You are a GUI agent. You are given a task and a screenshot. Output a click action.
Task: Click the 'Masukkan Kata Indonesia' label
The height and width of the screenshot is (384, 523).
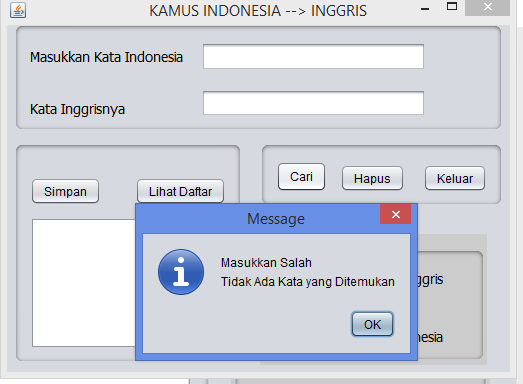coord(106,57)
